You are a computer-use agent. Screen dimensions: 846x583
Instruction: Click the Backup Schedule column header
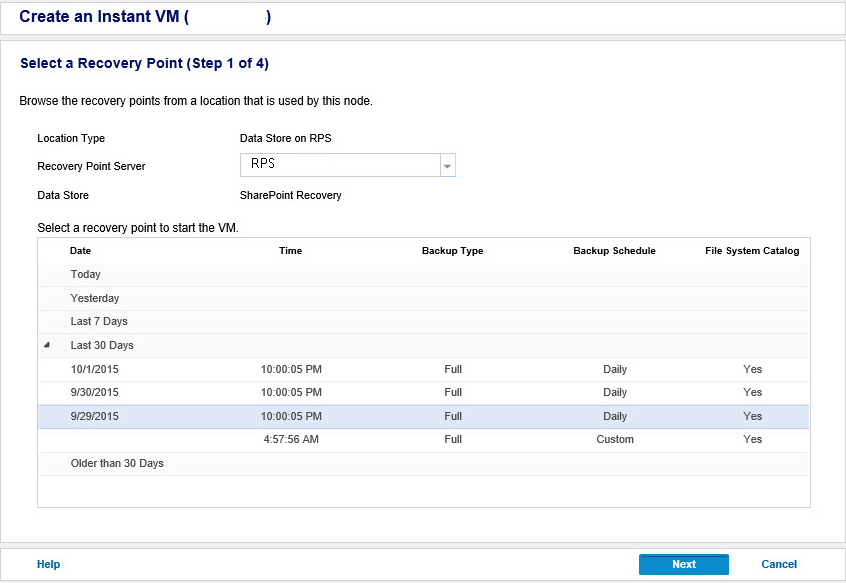pos(614,251)
